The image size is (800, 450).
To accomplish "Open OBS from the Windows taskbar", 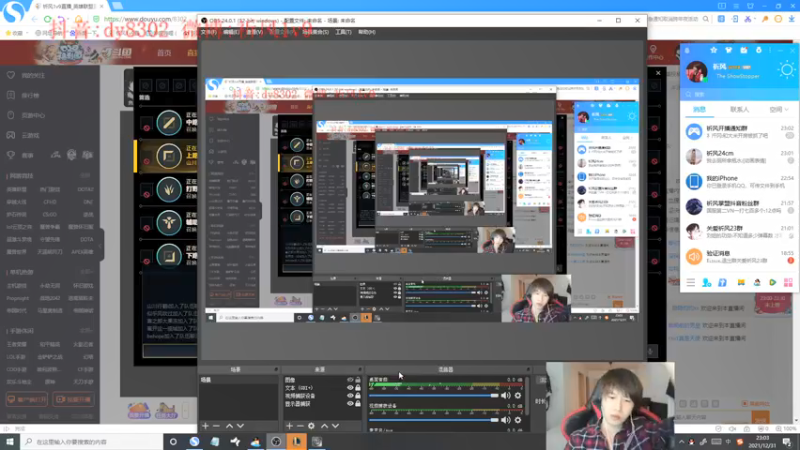I will coord(276,441).
